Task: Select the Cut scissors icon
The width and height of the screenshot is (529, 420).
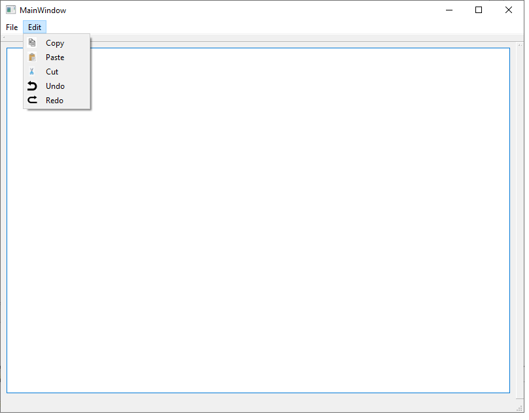Action: (32, 71)
